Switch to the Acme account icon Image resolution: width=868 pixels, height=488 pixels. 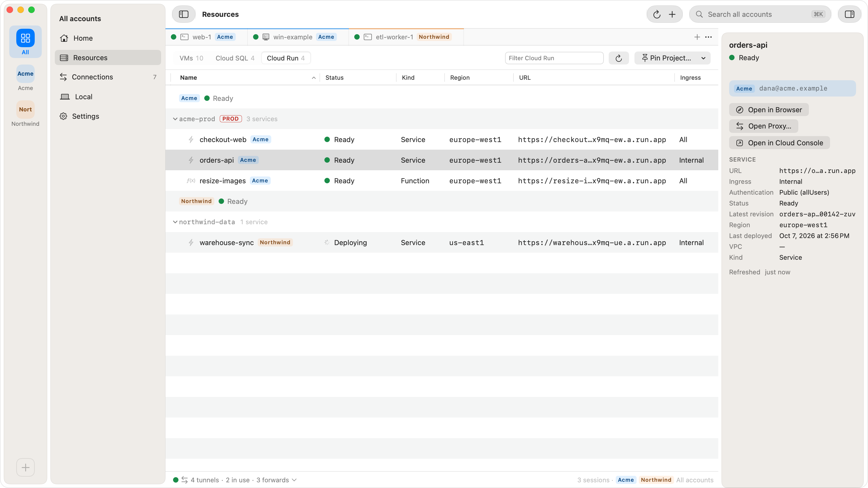pos(25,74)
